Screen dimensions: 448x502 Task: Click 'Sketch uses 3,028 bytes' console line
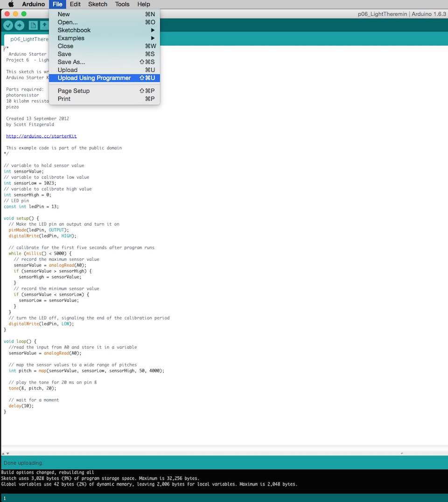(x=100, y=478)
